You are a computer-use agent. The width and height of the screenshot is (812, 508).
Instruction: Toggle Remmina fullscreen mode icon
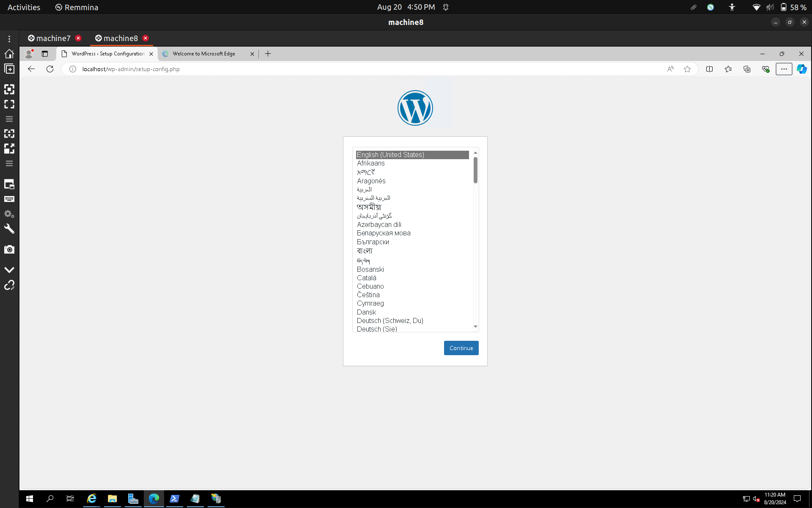pyautogui.click(x=9, y=104)
